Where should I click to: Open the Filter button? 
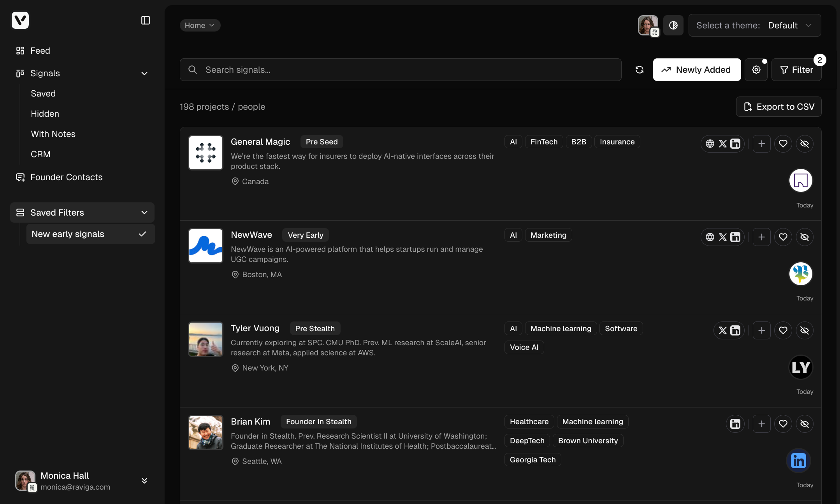[x=796, y=70]
